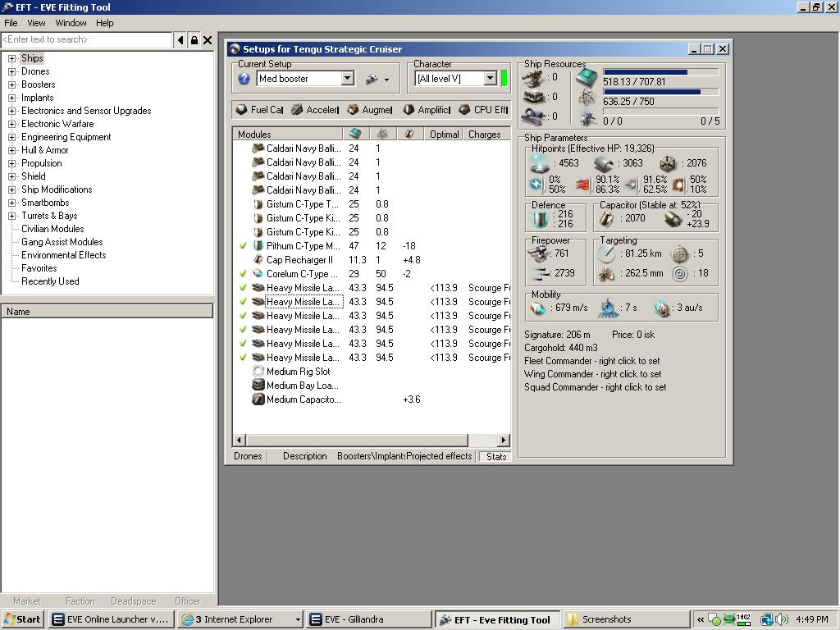Click the align time icon showing 7 s
This screenshot has width=840, height=630.
[x=608, y=308]
